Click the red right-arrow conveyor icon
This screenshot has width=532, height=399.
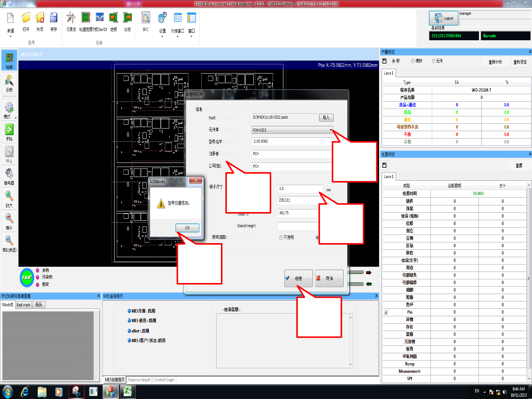click(x=369, y=273)
